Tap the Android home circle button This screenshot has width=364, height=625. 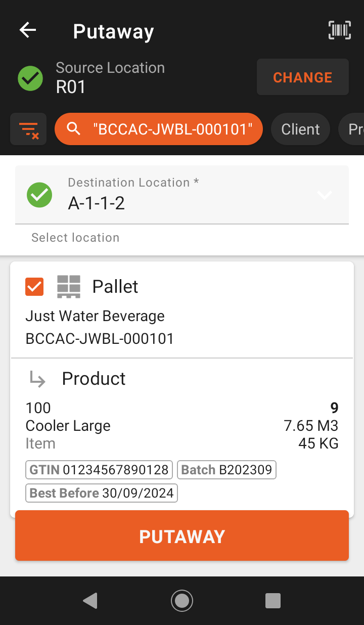(182, 600)
